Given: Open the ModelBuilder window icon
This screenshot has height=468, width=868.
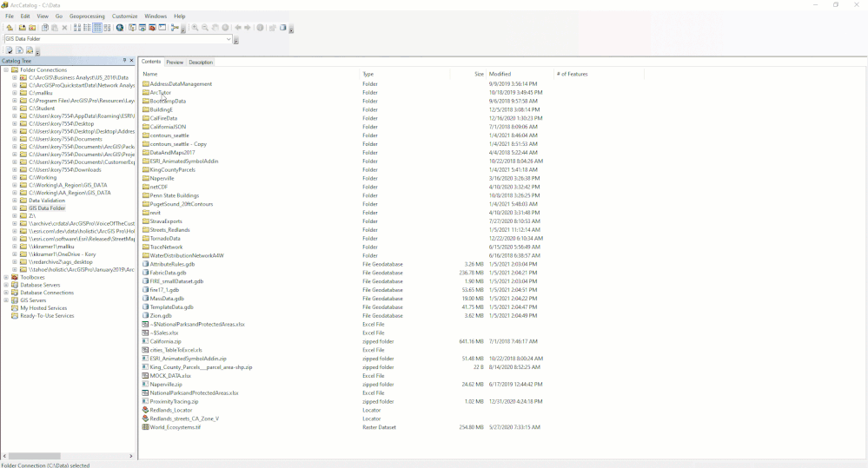Looking at the screenshot, I should point(175,28).
